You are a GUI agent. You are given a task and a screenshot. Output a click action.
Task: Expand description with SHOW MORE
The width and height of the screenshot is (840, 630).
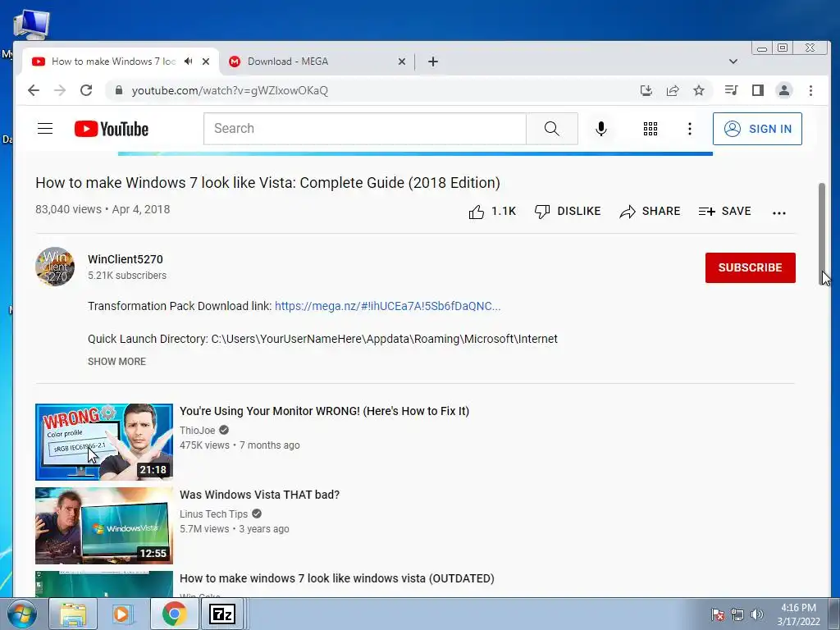(116, 362)
